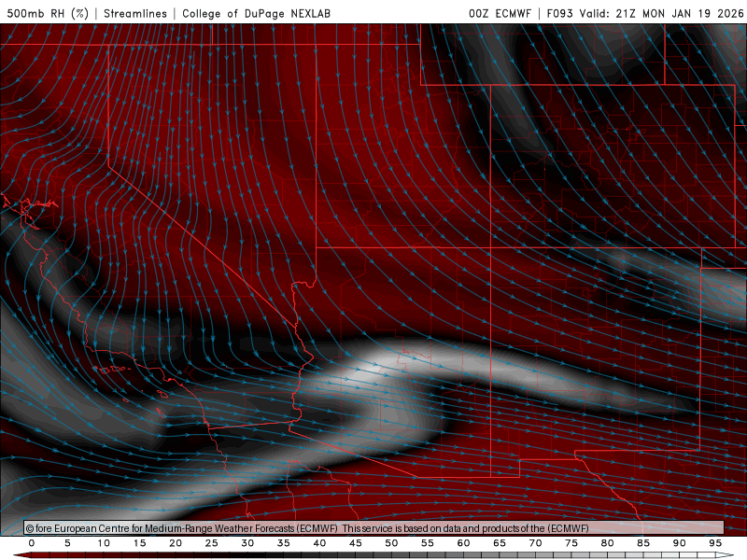Click the 'Valid: 21Z MON JAN 19 2026' text
This screenshot has width=747, height=560.
[x=661, y=13]
